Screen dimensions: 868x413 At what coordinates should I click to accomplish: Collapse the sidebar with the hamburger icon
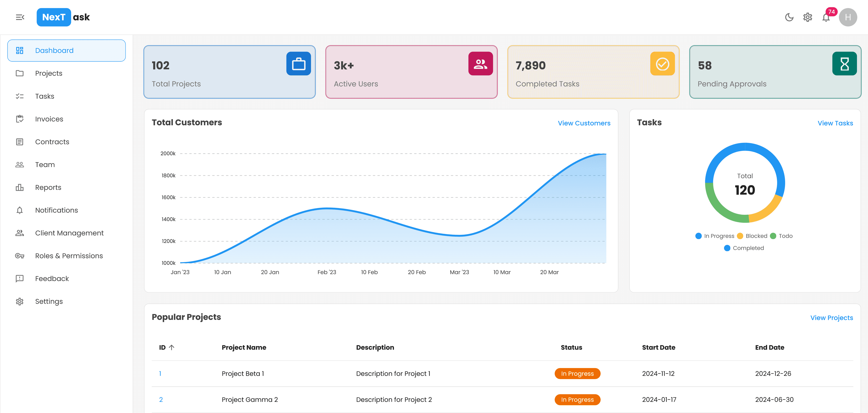pyautogui.click(x=20, y=17)
